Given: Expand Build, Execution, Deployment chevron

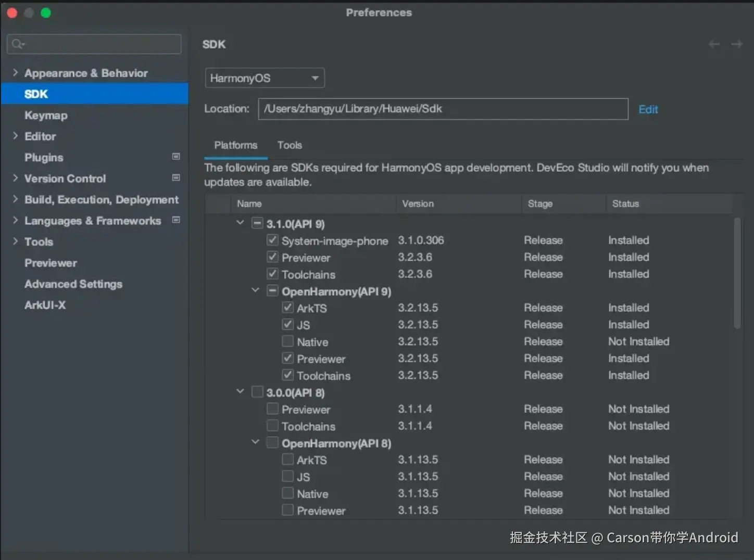Looking at the screenshot, I should [15, 199].
